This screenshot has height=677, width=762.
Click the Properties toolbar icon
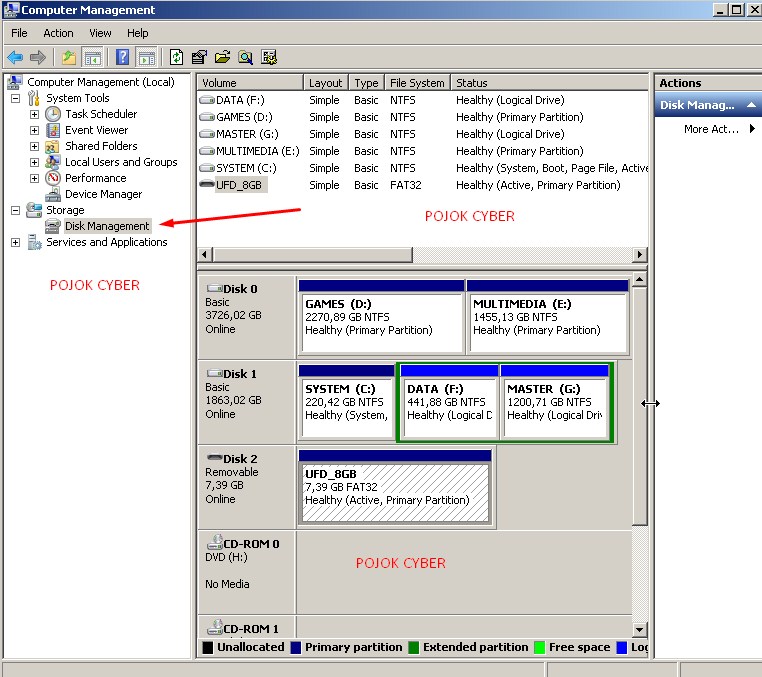coord(199,57)
